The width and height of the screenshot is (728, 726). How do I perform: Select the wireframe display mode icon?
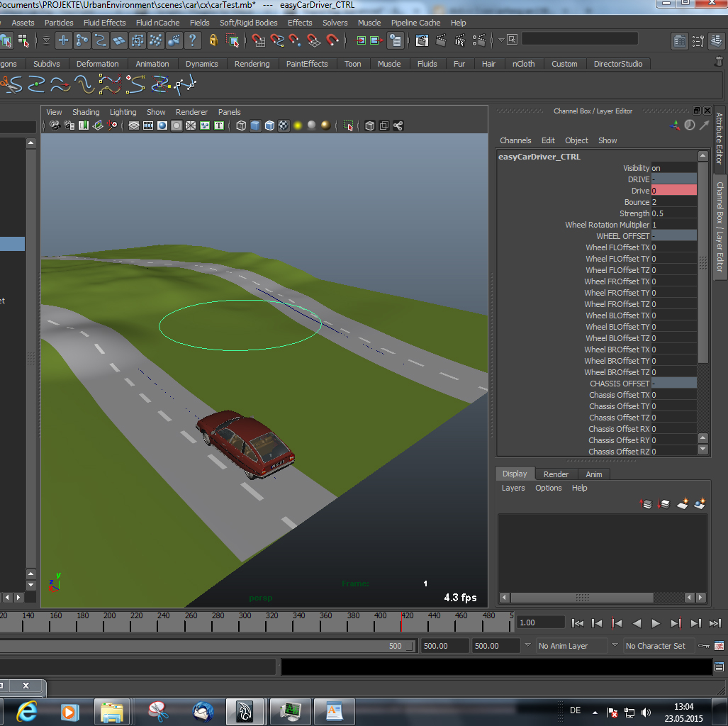point(240,125)
